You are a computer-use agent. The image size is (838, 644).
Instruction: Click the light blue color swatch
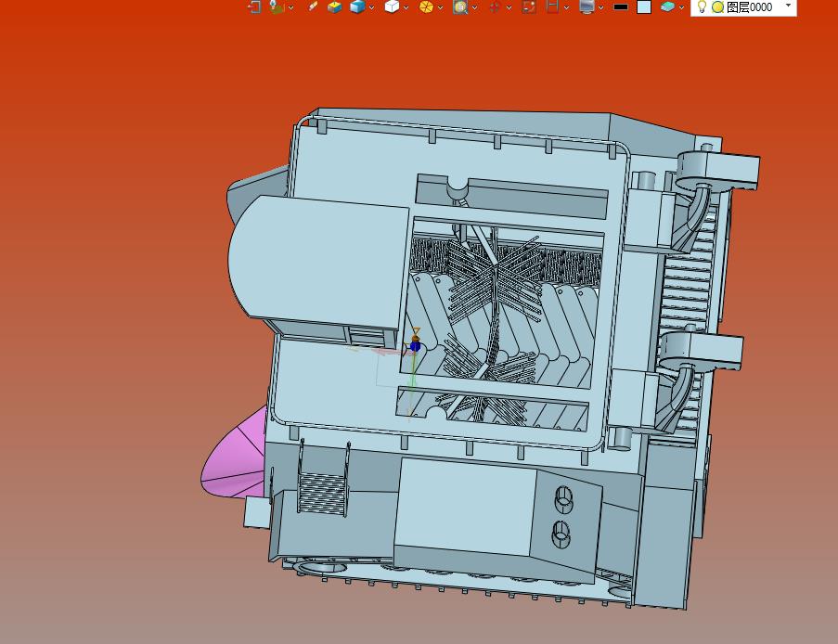pyautogui.click(x=644, y=6)
